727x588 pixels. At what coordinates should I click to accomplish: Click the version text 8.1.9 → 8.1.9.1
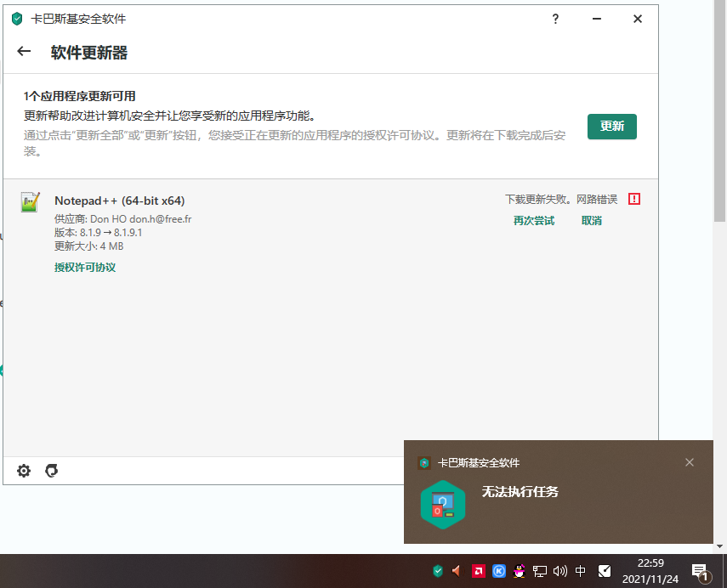point(99,233)
